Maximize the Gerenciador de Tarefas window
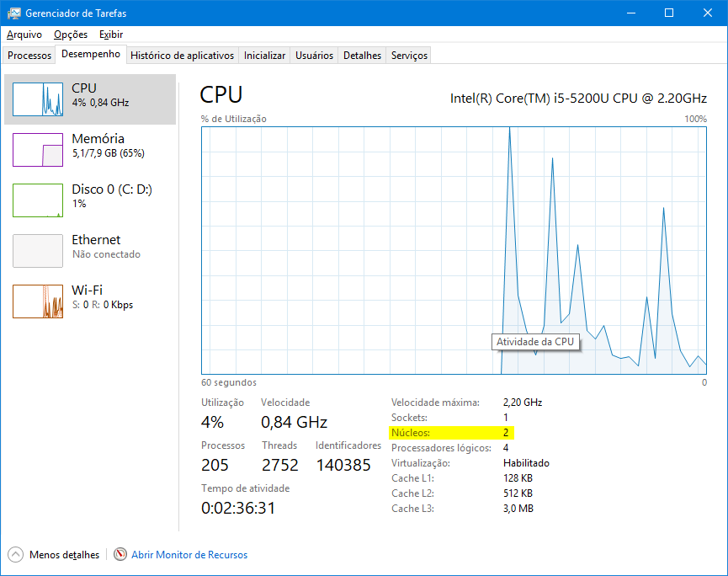 pyautogui.click(x=669, y=13)
